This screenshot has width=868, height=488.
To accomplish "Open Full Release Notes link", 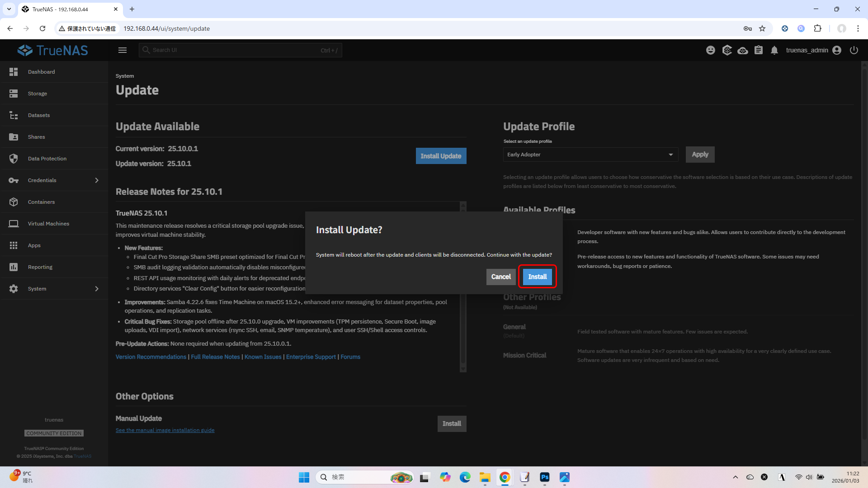I will coord(215,357).
